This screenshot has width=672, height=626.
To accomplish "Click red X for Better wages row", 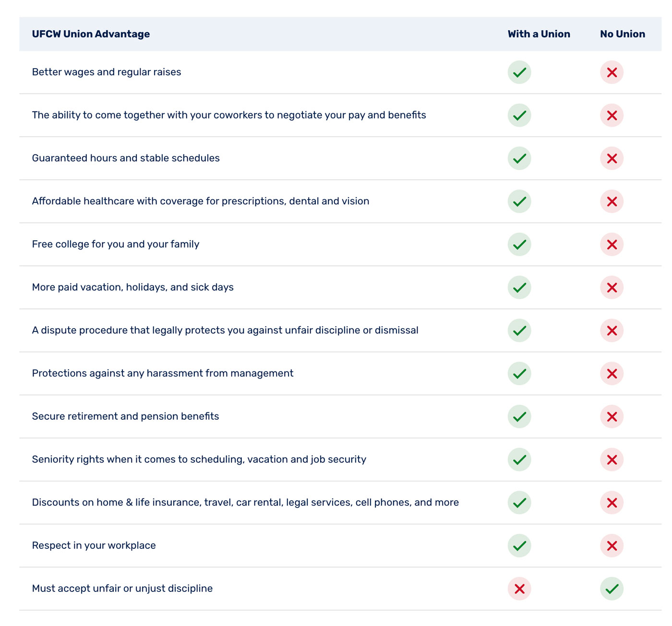I will click(x=612, y=72).
